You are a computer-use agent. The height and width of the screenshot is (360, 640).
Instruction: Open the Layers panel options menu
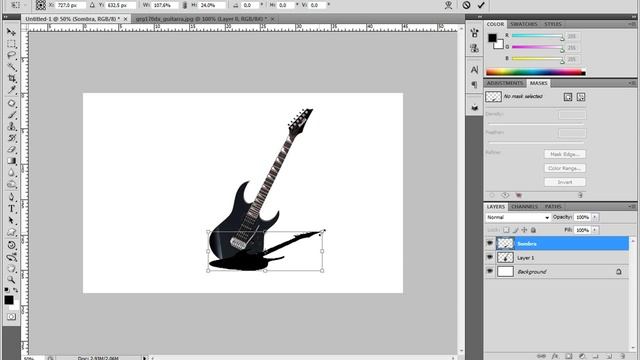point(632,207)
